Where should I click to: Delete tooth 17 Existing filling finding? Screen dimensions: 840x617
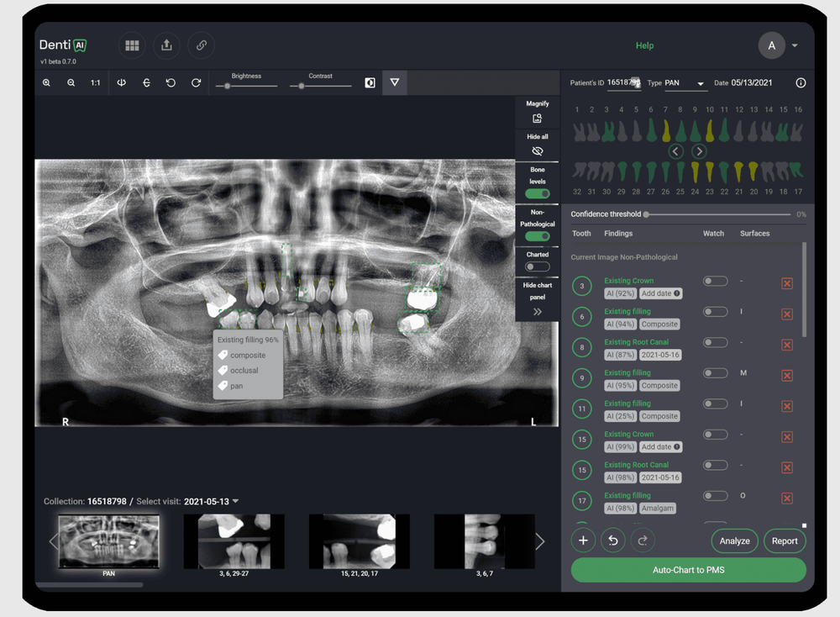click(787, 498)
